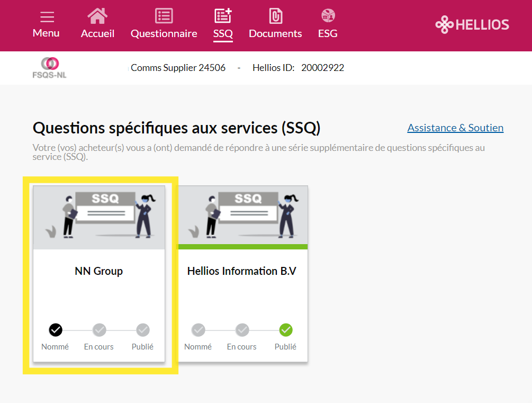Click 'Nommé' label under Hellios Information B.V
532x403 pixels.
click(x=198, y=347)
